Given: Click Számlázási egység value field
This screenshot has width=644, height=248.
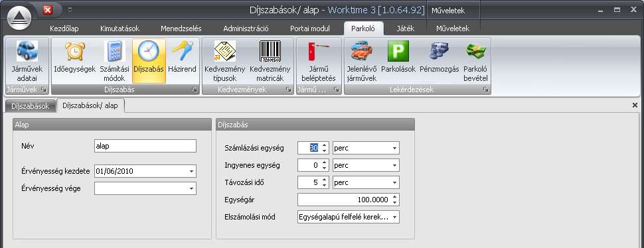Looking at the screenshot, I should 309,148.
